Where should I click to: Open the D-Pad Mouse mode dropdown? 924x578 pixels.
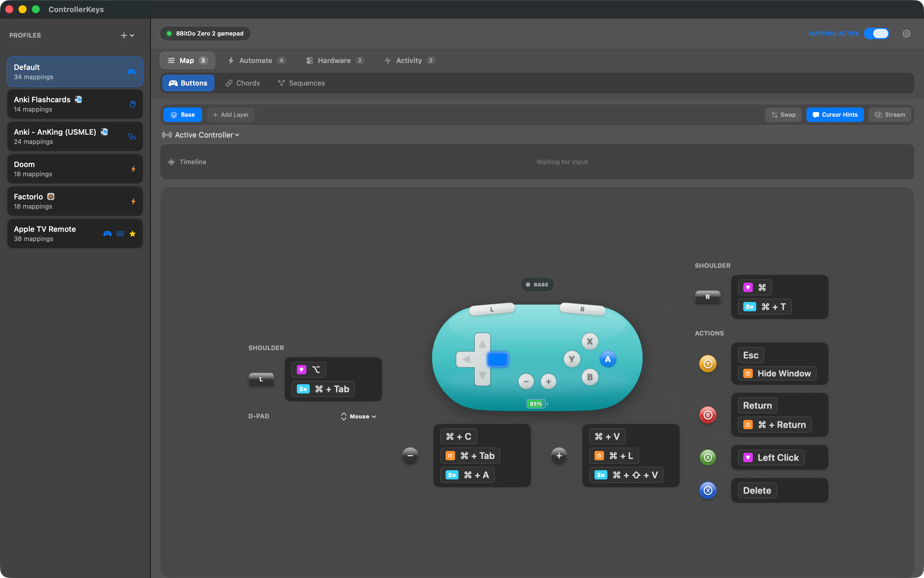tap(359, 416)
